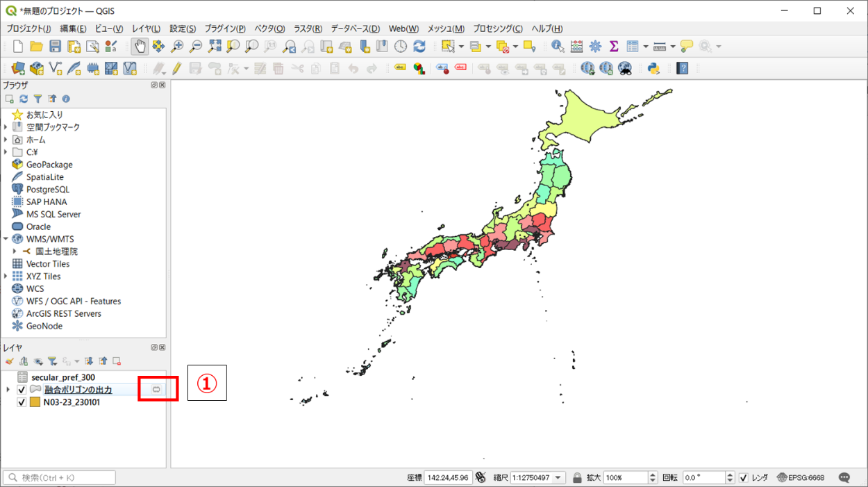Uncheck the N03-23_230101 layer checkbox
The width and height of the screenshot is (868, 487).
coord(22,402)
